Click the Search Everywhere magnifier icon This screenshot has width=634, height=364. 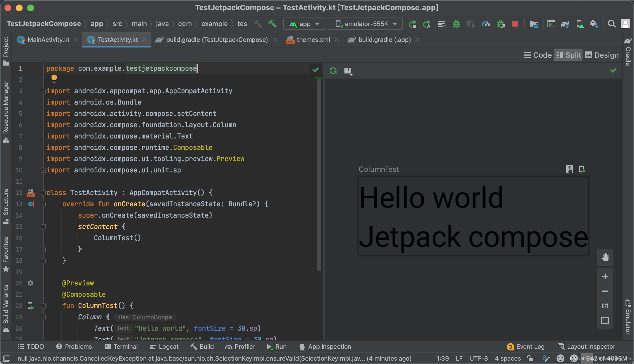click(x=612, y=24)
